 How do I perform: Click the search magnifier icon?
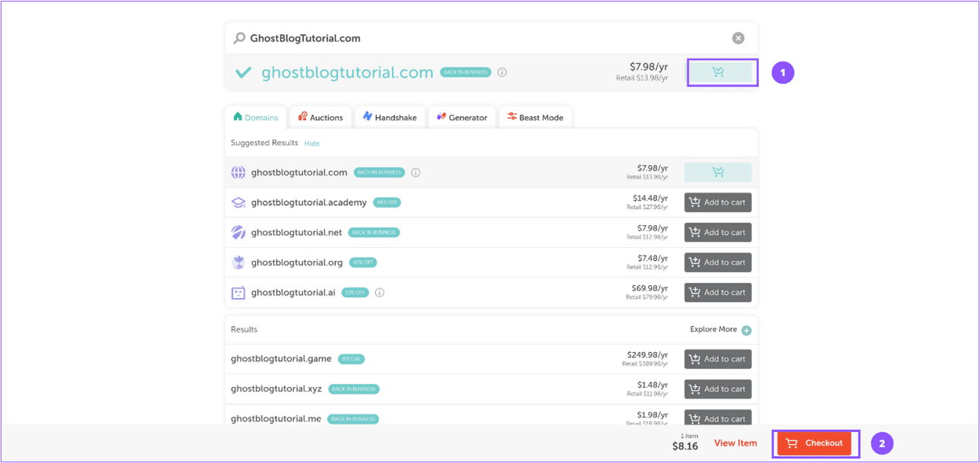tap(239, 38)
